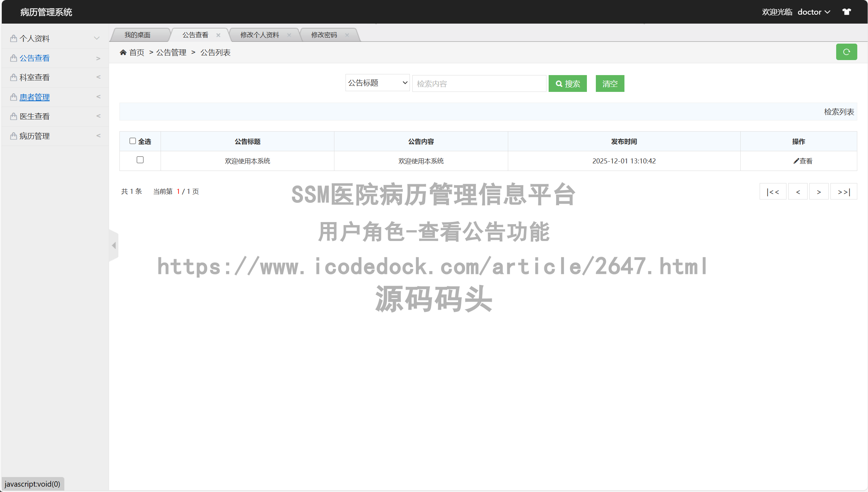Click the 搜索 search button
This screenshot has height=492, width=868.
click(567, 83)
